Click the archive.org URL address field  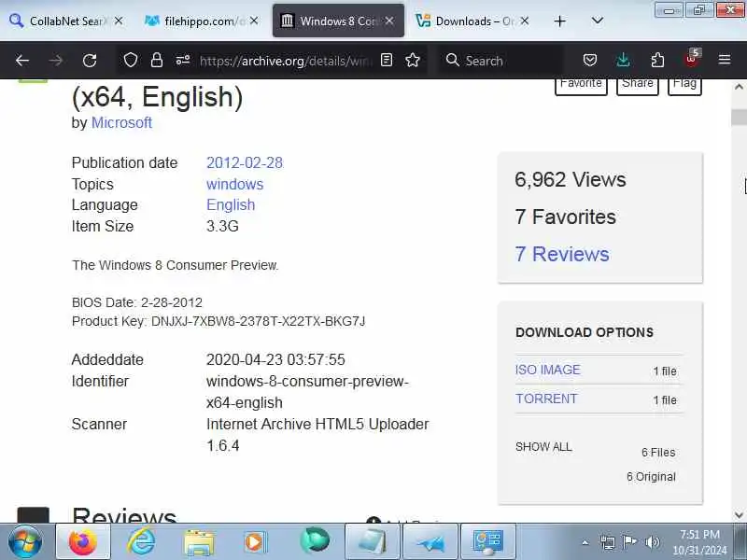(x=286, y=61)
